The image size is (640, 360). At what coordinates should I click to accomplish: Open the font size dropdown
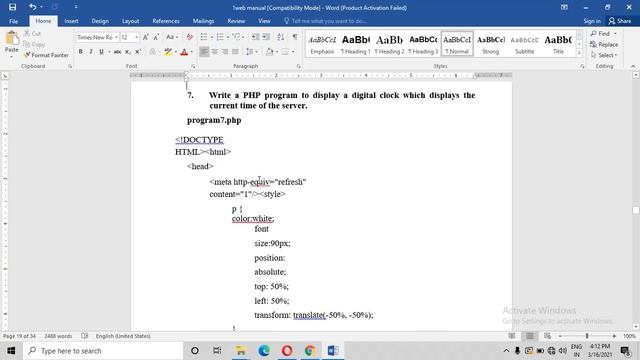tap(136, 37)
